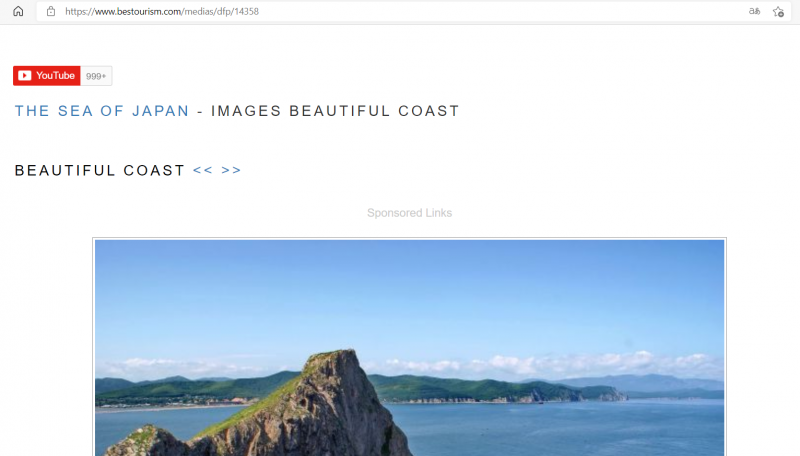Go to next image with >> link

click(x=231, y=170)
